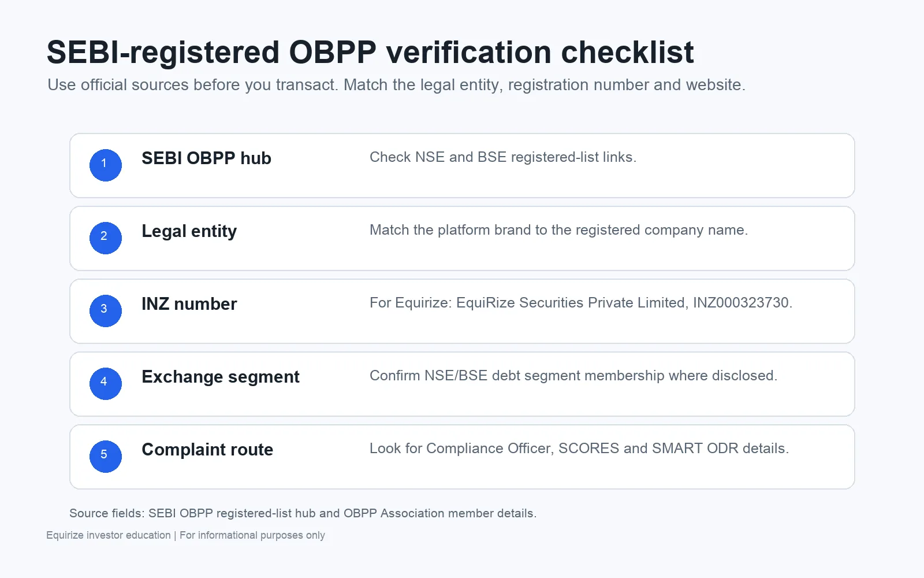Click the Source fields footnote
Screen dimensions: 924x578
303,513
